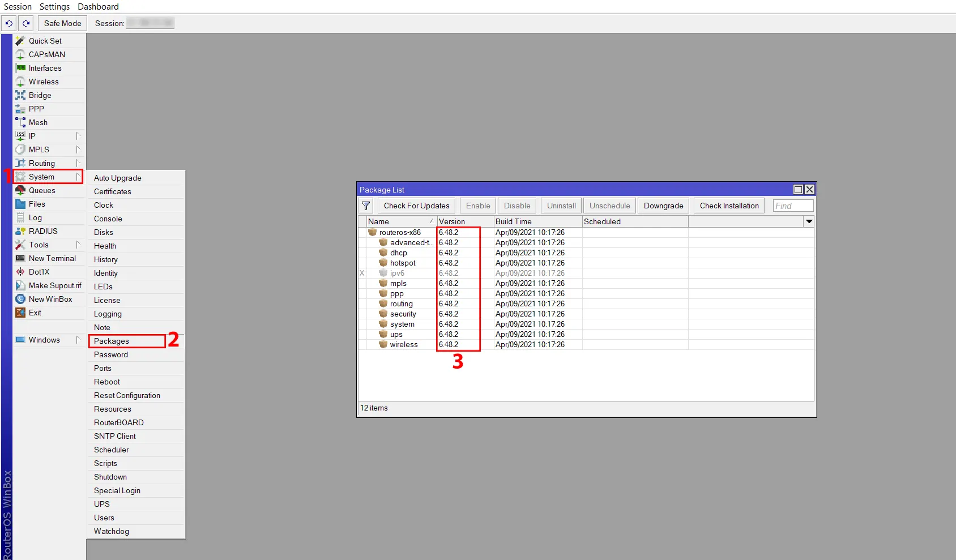The width and height of the screenshot is (956, 560).
Task: Open the Interfaces panel
Action: click(x=46, y=68)
